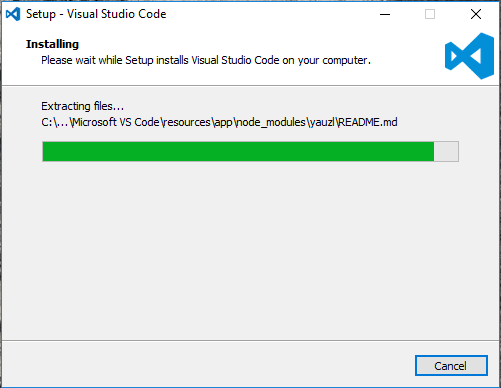
Task: Click the 'Setup - Visual Studio Code' title text
Action: (x=96, y=14)
